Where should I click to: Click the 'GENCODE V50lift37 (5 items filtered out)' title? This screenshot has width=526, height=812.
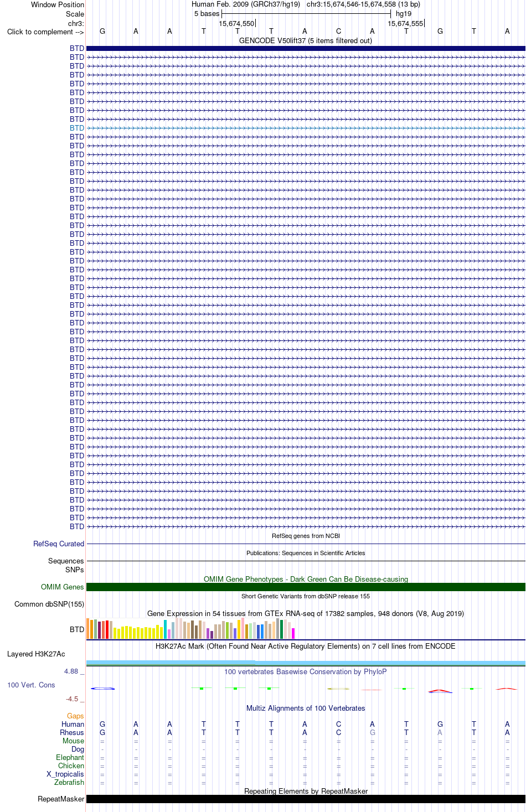pyautogui.click(x=306, y=40)
